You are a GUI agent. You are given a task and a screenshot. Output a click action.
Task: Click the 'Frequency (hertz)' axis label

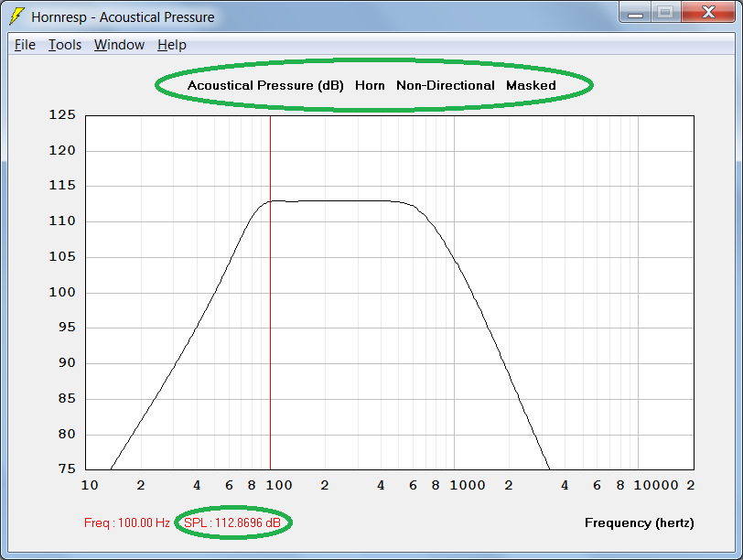coord(640,522)
